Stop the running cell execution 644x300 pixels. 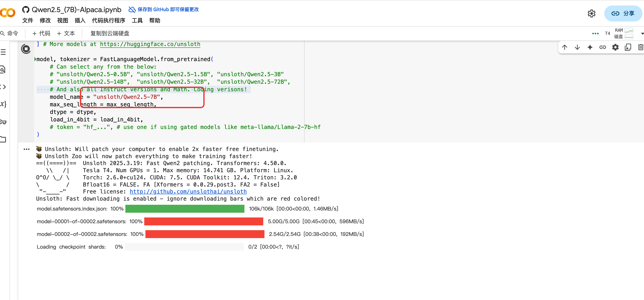click(x=26, y=49)
